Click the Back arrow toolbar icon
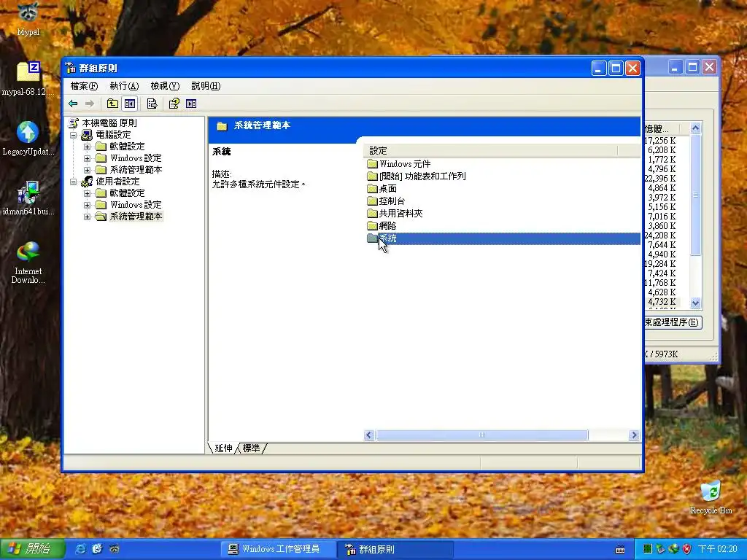747x560 pixels. (73, 104)
